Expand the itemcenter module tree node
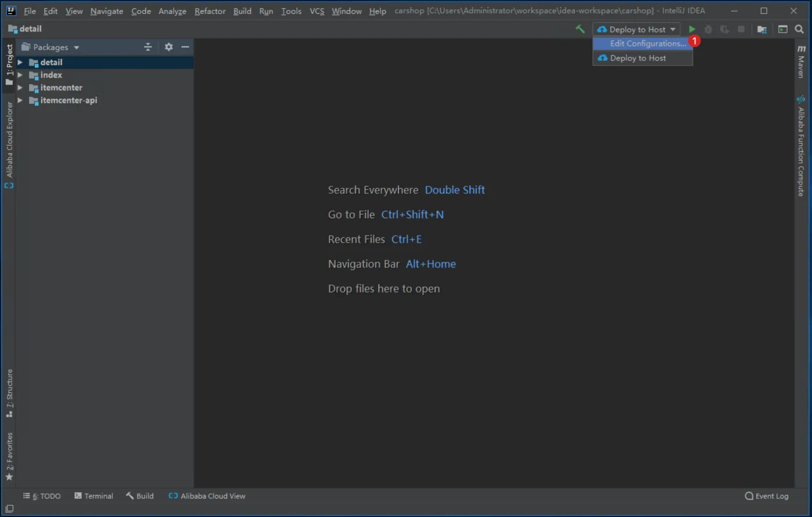The width and height of the screenshot is (812, 517). 20,88
